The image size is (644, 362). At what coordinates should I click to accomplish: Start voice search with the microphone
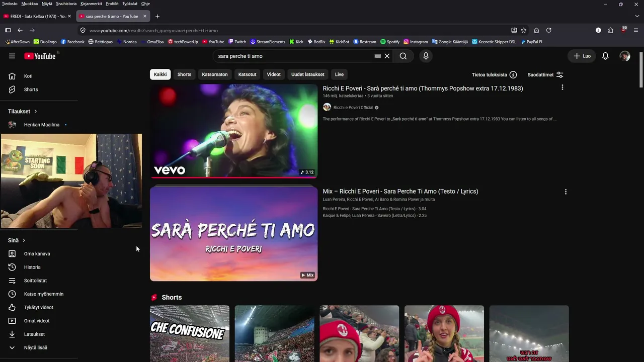point(426,56)
